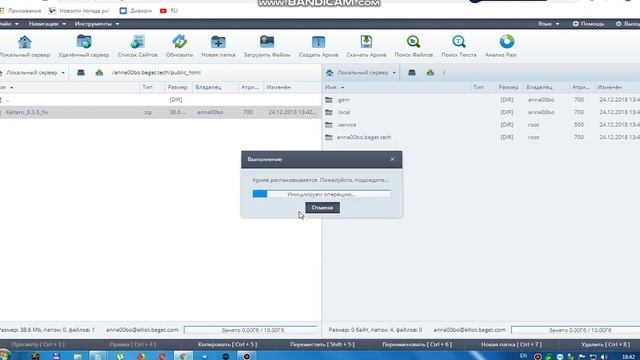Screen dimensions: 640x360
Task: Click the Обновить refresh icon
Action: [179, 42]
